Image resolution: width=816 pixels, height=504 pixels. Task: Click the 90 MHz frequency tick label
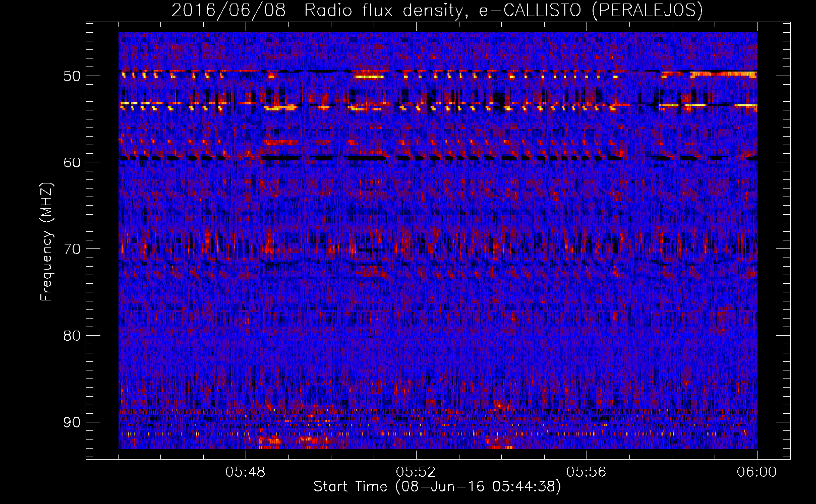[x=72, y=422]
